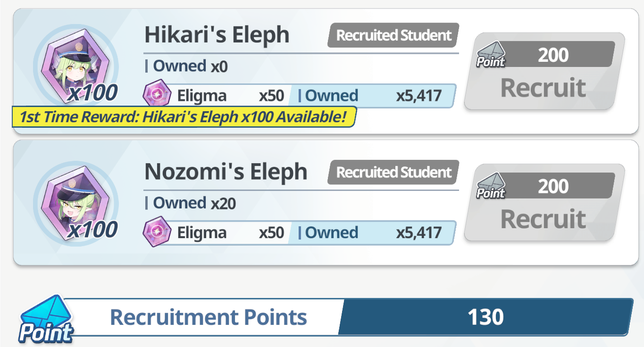This screenshot has width=644, height=347.
Task: Click the 130 recruitment points value
Action: point(485,317)
